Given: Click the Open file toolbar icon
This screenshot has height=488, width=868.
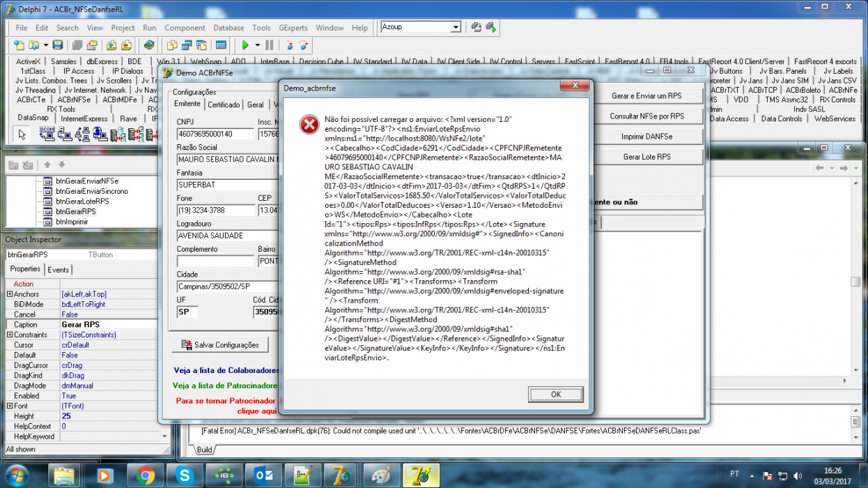Looking at the screenshot, I should pos(33,45).
